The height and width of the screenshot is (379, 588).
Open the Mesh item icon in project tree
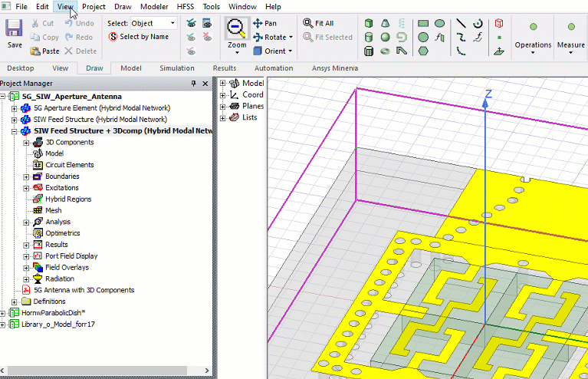[38, 210]
